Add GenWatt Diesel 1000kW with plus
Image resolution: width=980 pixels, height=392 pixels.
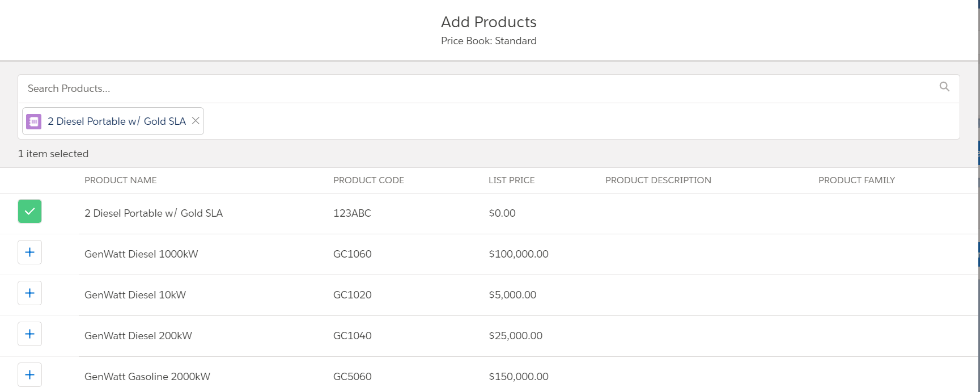click(29, 252)
